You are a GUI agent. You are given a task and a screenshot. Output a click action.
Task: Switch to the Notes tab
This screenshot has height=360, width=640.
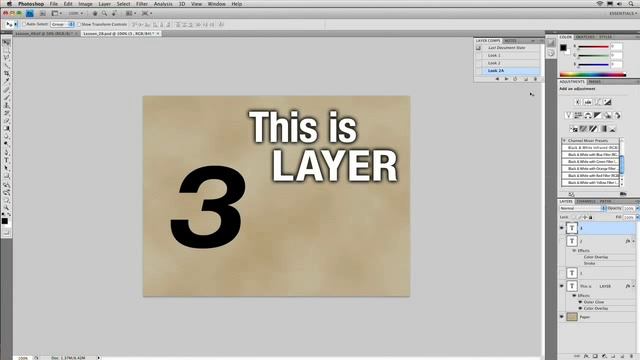coord(510,41)
